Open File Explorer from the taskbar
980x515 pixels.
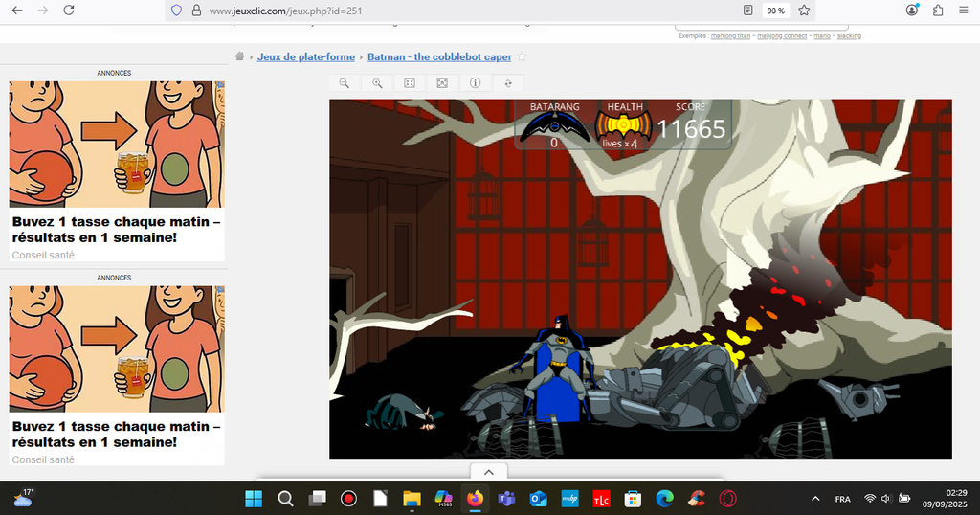click(412, 499)
